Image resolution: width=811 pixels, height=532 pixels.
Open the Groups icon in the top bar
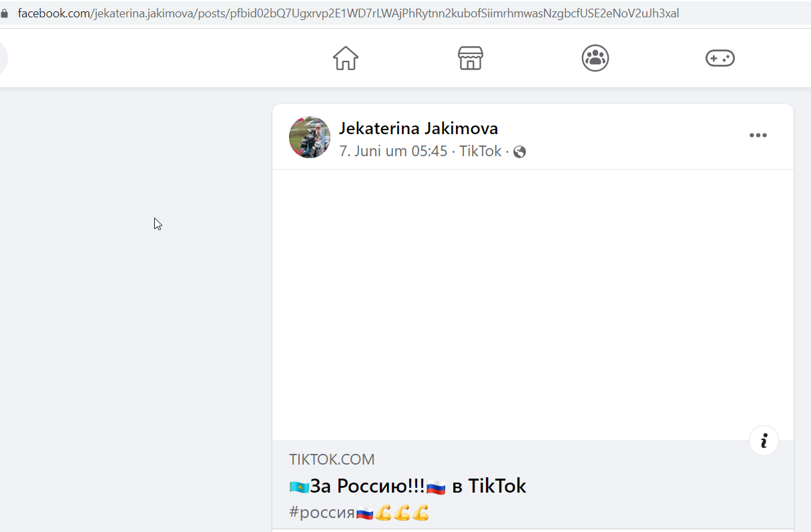click(x=595, y=58)
